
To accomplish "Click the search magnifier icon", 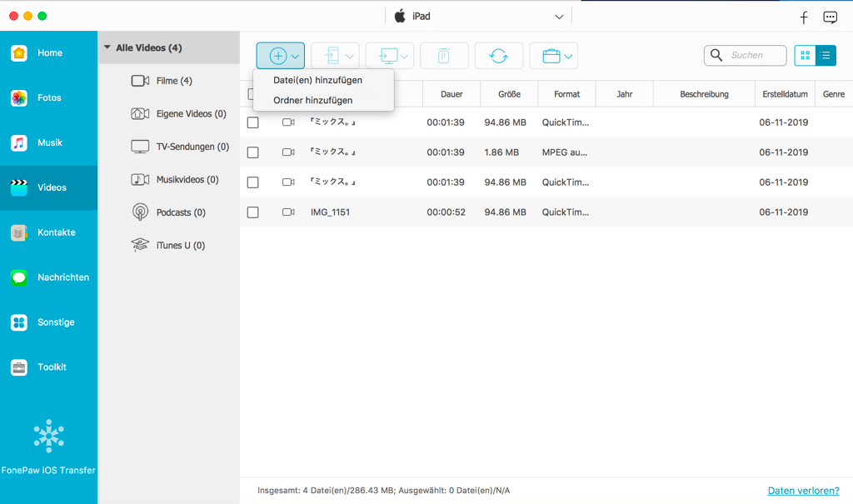I will [716, 55].
